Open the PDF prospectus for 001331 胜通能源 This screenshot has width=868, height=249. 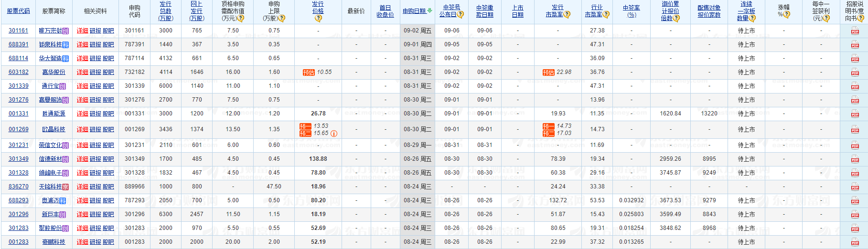[x=855, y=114]
